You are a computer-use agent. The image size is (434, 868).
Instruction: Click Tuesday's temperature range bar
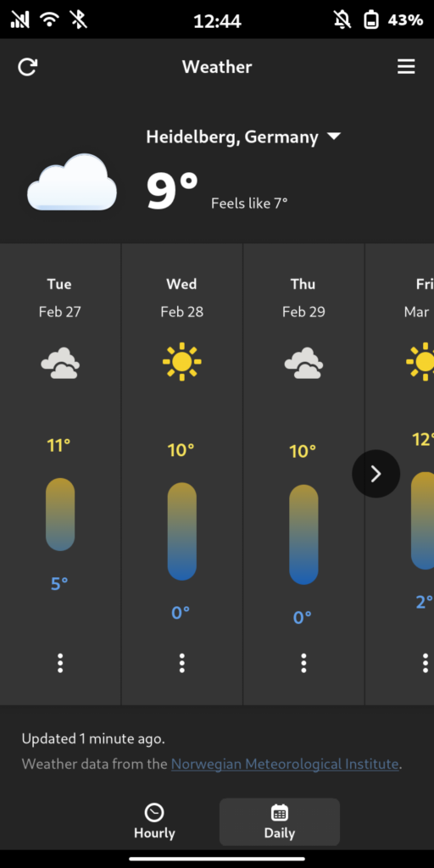pyautogui.click(x=60, y=515)
